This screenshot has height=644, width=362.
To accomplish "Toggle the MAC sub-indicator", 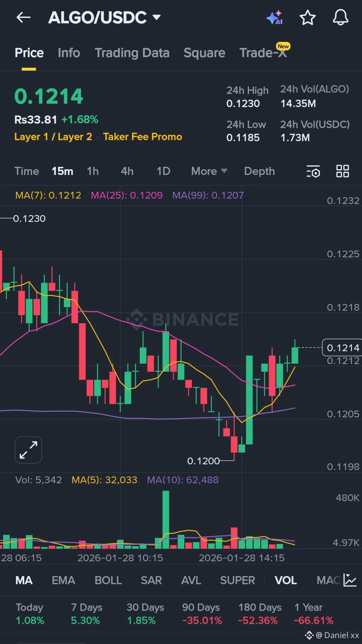I will [328, 580].
